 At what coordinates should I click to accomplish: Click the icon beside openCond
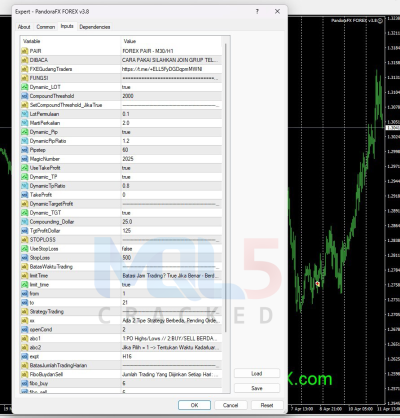click(x=25, y=329)
